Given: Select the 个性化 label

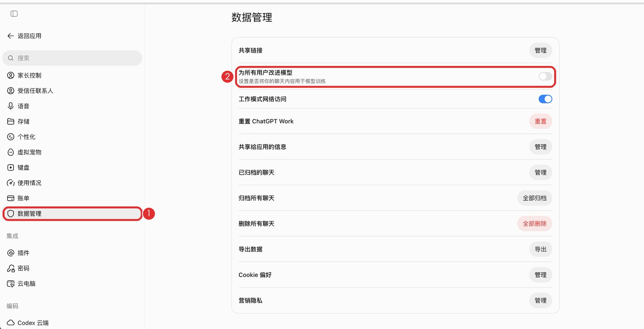Looking at the screenshot, I should tap(26, 137).
